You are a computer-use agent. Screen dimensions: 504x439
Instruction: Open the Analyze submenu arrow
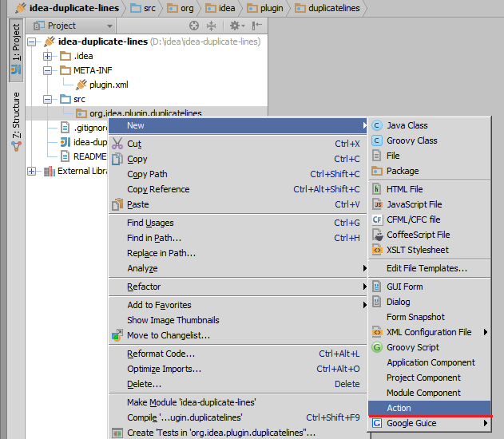[x=364, y=268]
